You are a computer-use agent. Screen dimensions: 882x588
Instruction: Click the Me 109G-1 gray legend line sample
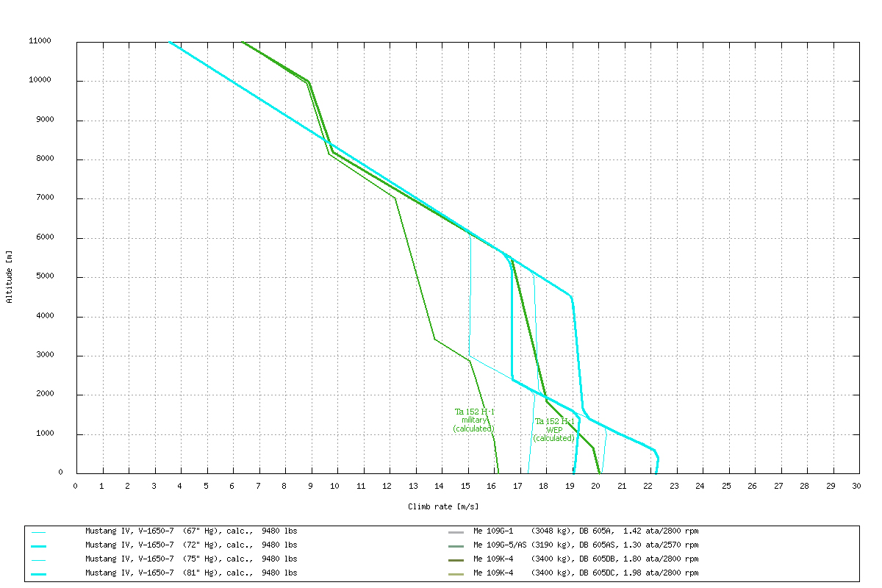[x=456, y=531]
